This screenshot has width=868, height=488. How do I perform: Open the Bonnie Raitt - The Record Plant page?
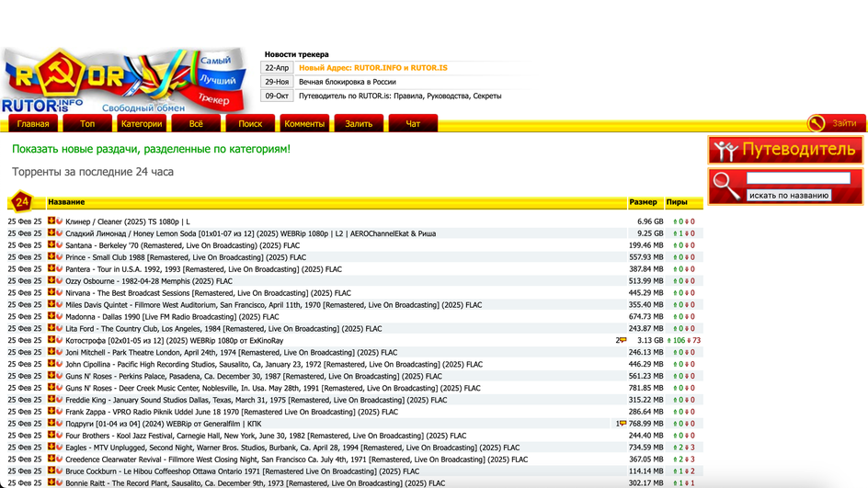256,483
